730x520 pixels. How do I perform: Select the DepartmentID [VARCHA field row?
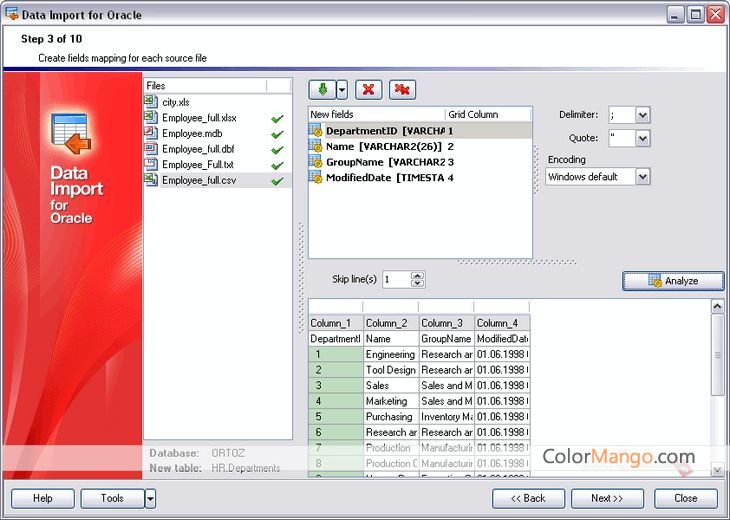pyautogui.click(x=420, y=131)
